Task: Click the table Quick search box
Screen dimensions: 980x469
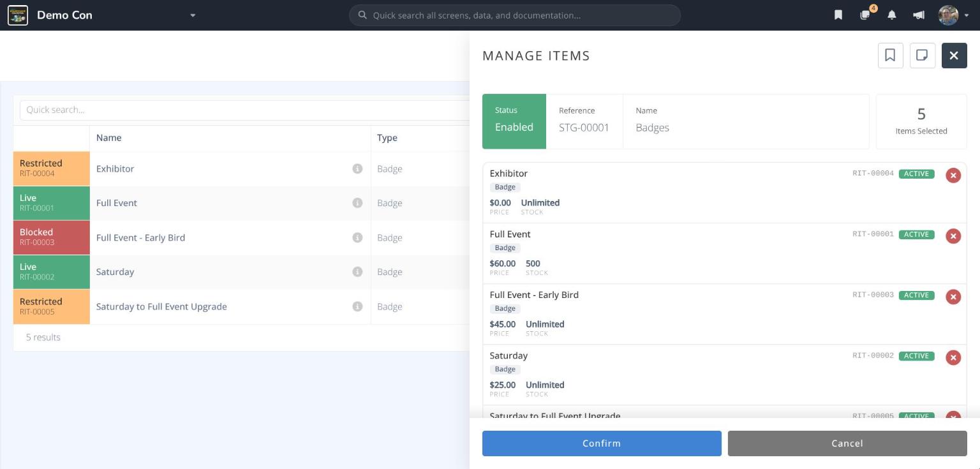Action: 245,110
